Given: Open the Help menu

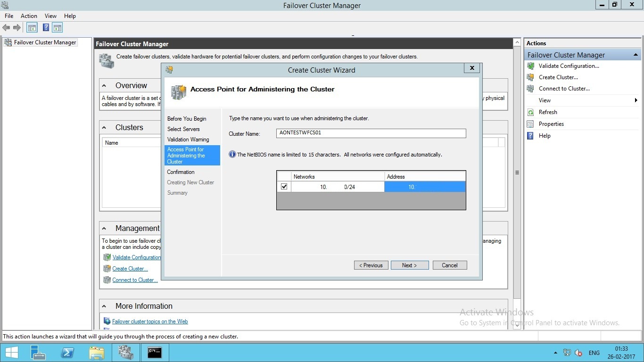Looking at the screenshot, I should [x=70, y=16].
